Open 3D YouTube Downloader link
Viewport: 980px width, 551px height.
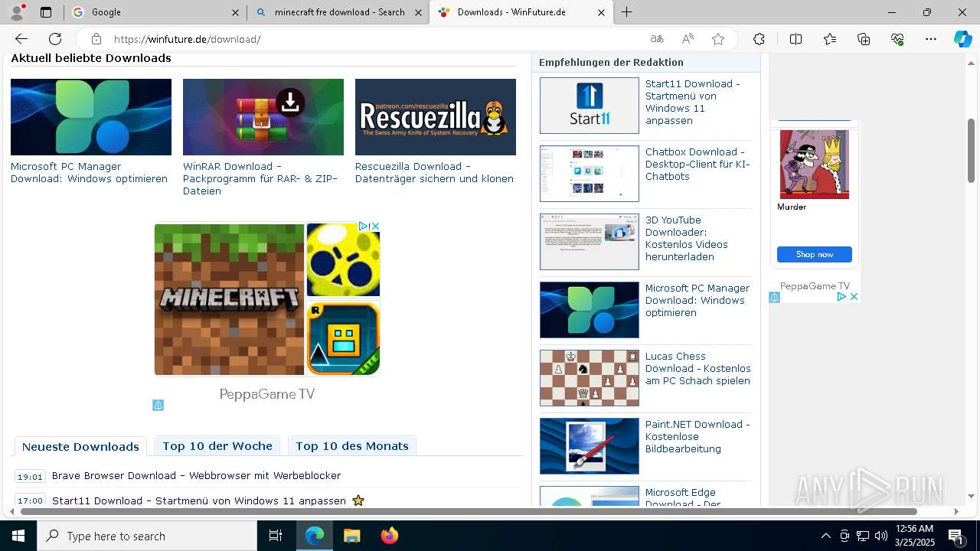point(687,238)
